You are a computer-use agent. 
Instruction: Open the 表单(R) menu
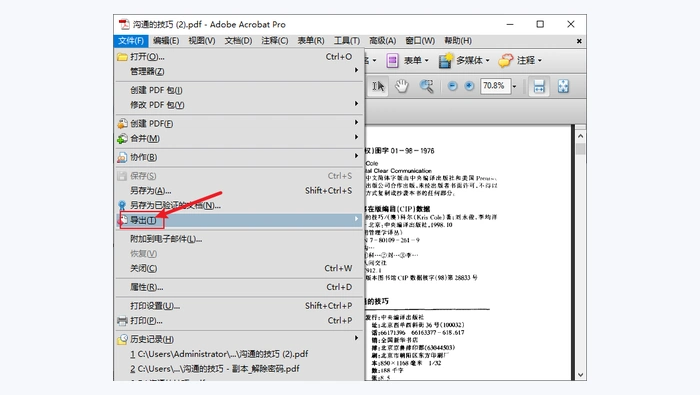[x=311, y=41]
